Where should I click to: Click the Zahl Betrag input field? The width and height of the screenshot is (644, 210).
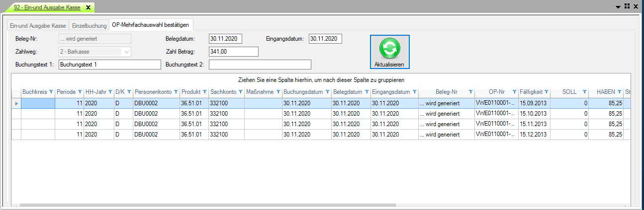click(x=233, y=52)
